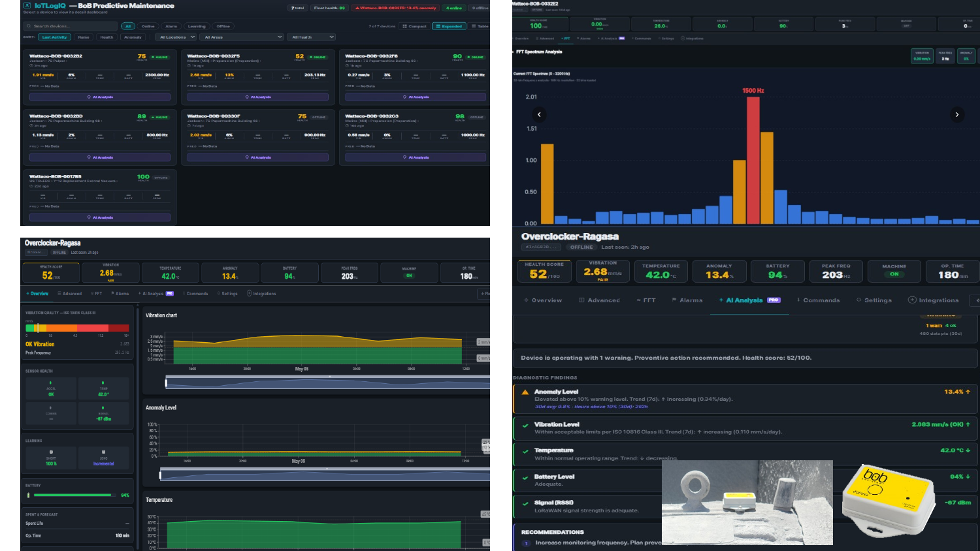The width and height of the screenshot is (980, 551).
Task: Go to previous FFT spectrum with left arrow
Action: 539,114
